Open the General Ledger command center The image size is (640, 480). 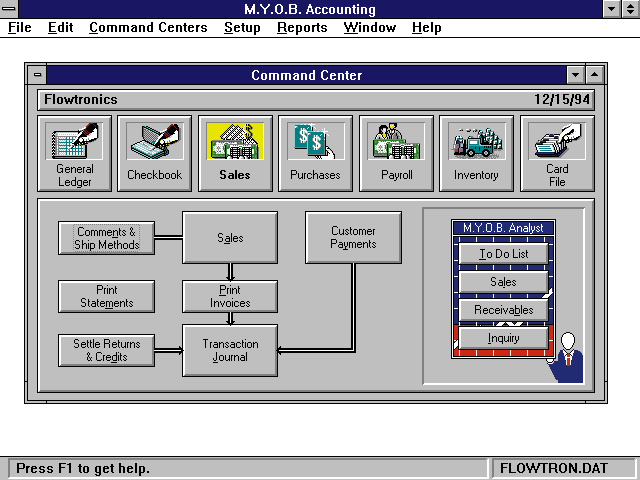(x=74, y=153)
